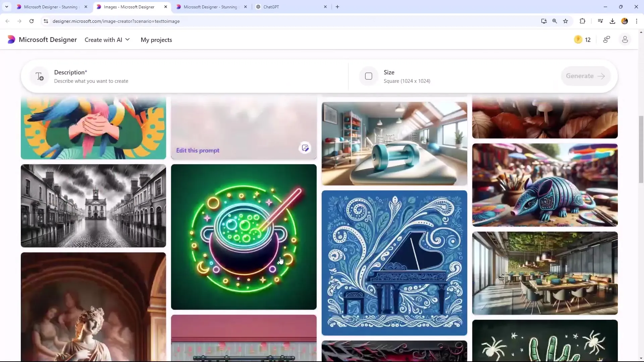Click Edit this prompt link
This screenshot has height=362, width=644.
point(198,150)
